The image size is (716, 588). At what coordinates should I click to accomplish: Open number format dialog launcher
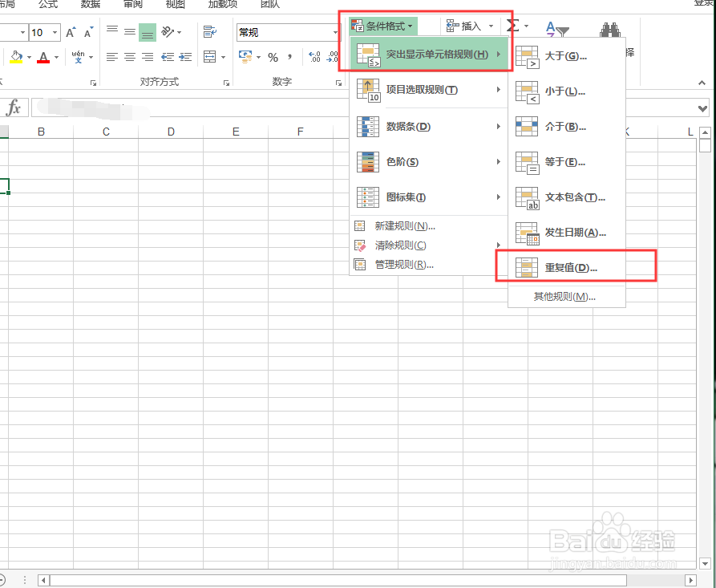pos(338,83)
